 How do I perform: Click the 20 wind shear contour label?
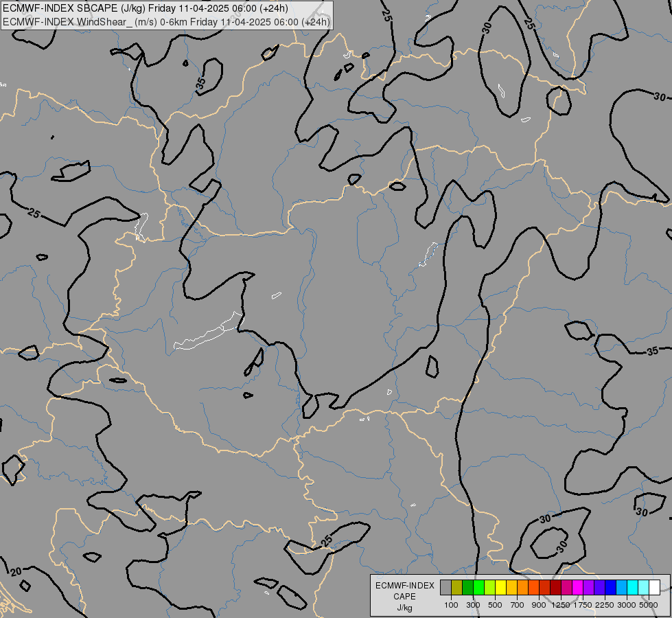[x=15, y=572]
